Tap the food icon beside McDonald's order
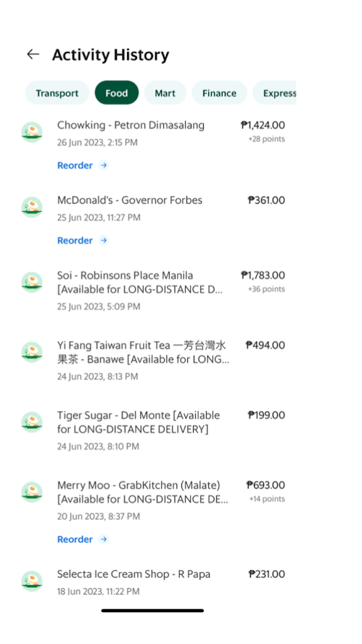 click(32, 207)
